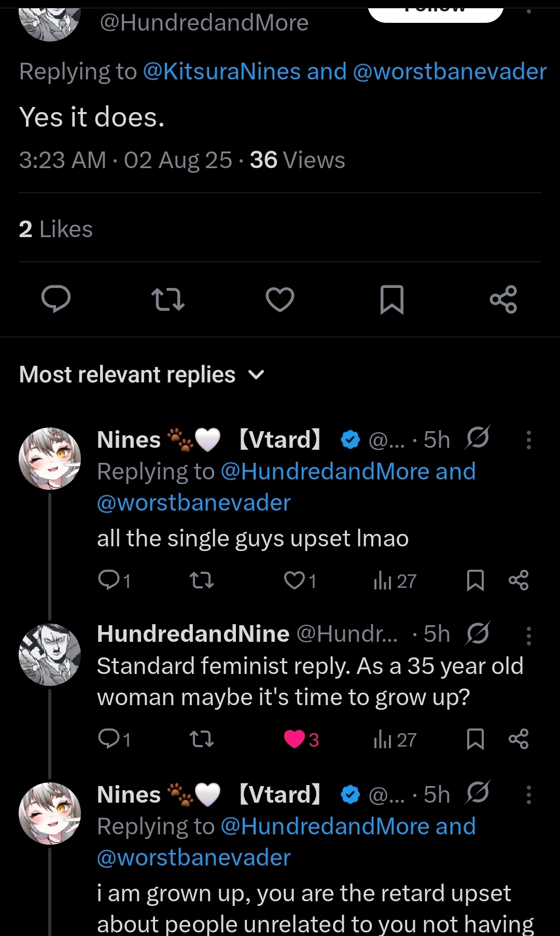Open @worstbanevader link in the top reply line
The image size is (560, 936).
click(x=450, y=72)
